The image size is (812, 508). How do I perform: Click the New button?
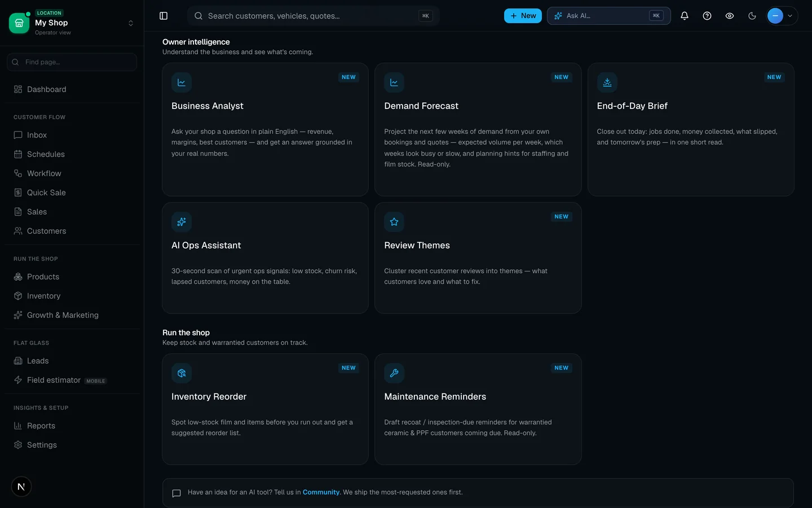(x=523, y=16)
